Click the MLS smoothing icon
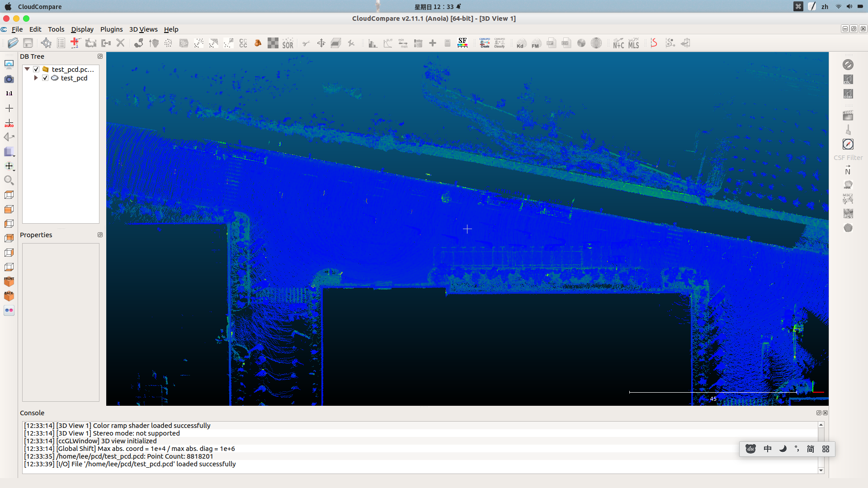 633,43
